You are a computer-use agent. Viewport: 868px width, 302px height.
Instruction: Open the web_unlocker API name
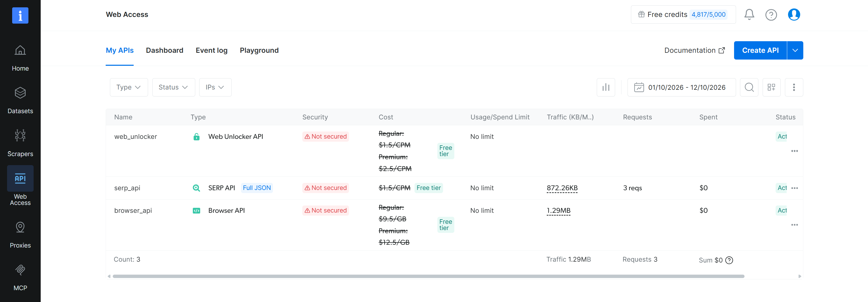coord(135,137)
